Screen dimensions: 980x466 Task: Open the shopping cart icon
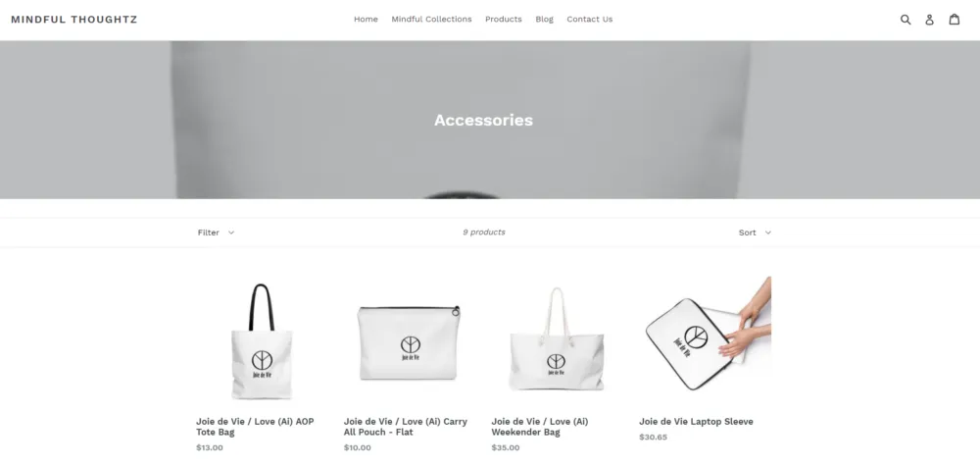point(955,20)
